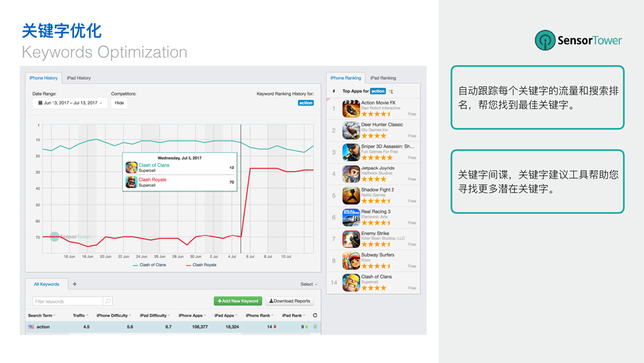Sort by the Traffic column header
This screenshot has width=644, height=363.
point(80,315)
